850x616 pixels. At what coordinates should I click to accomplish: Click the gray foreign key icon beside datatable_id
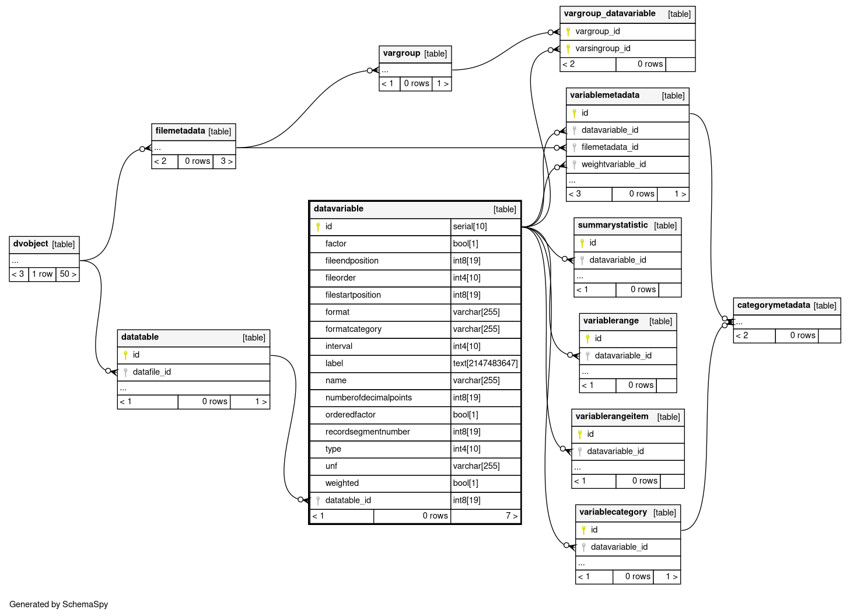318,501
